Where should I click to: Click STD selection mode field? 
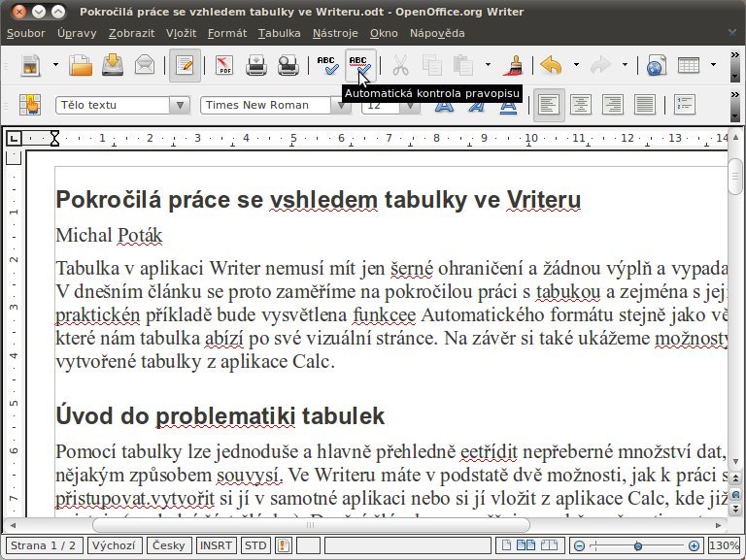click(x=255, y=545)
